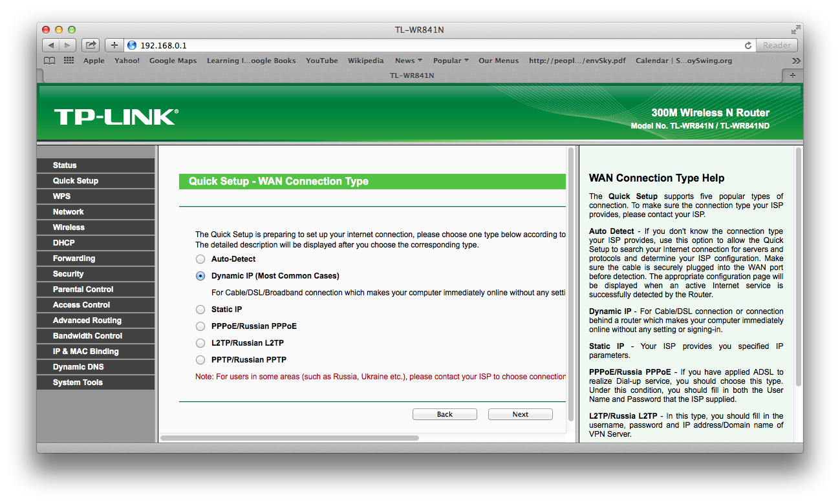This screenshot has height=504, width=840.
Task: Open Dynamic DNS page
Action: pos(96,367)
